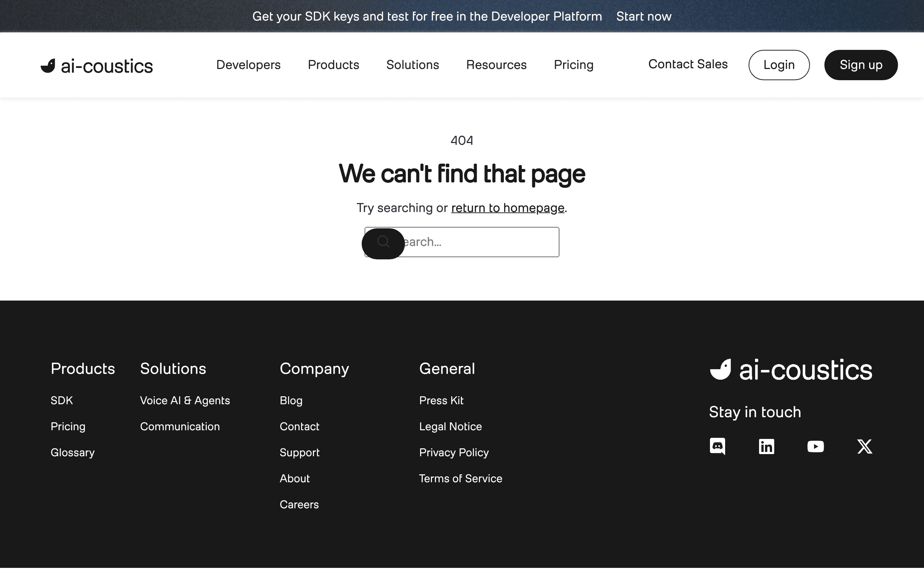The height and width of the screenshot is (578, 924).
Task: Open Voice AI & Agents footer link
Action: pos(185,401)
